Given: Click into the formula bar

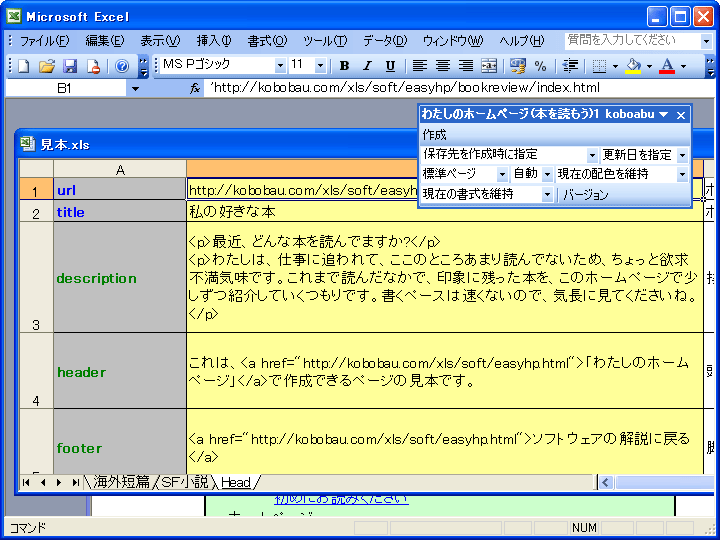Looking at the screenshot, I should (459, 88).
